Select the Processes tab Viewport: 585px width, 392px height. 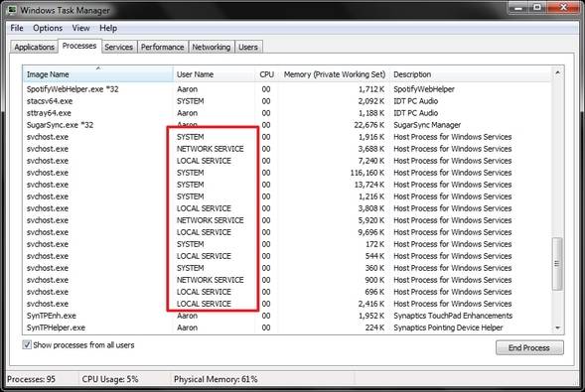79,46
